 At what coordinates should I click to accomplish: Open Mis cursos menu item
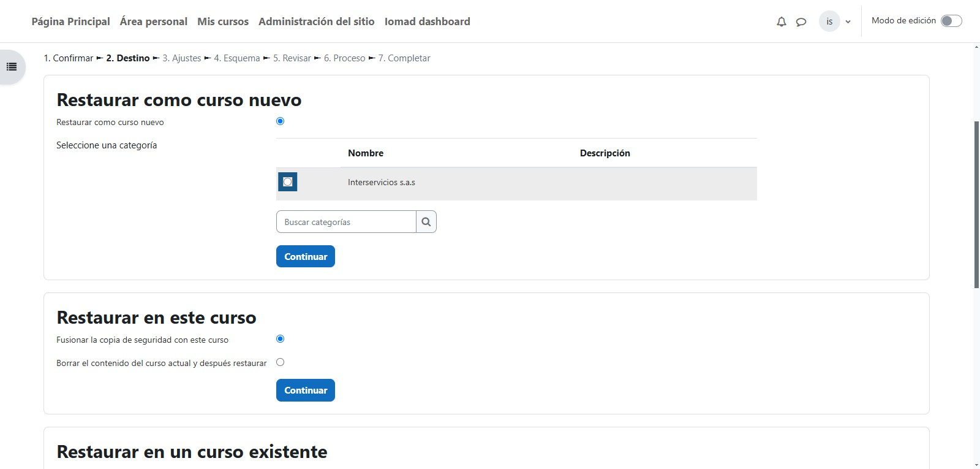223,21
